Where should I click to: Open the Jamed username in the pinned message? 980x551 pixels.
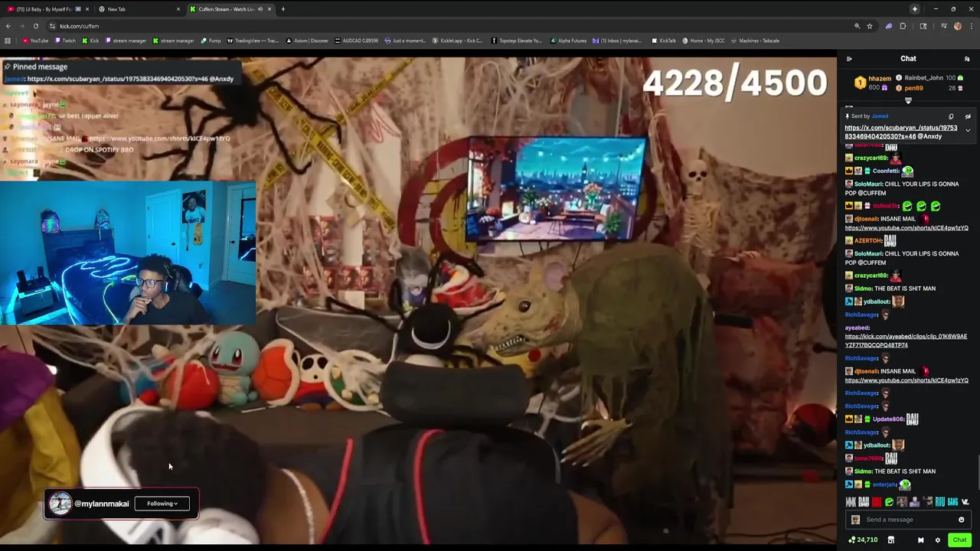click(880, 116)
